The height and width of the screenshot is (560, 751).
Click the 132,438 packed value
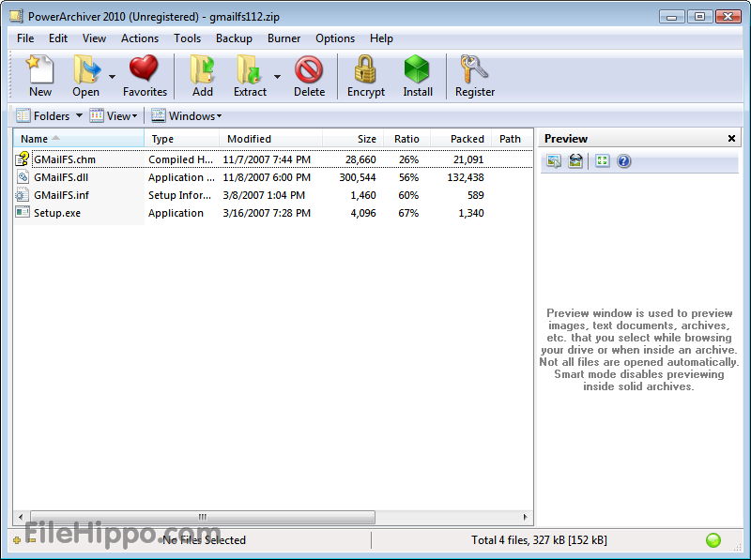point(466,177)
